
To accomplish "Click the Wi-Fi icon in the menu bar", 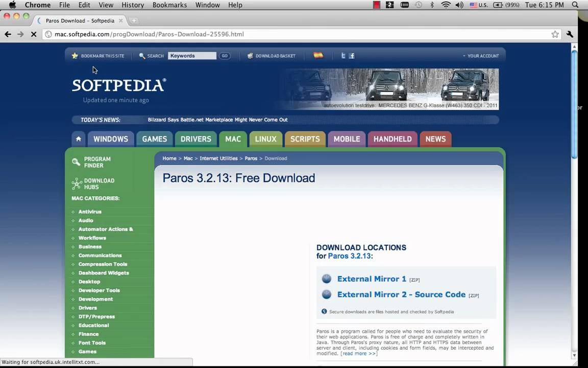I will pyautogui.click(x=446, y=5).
